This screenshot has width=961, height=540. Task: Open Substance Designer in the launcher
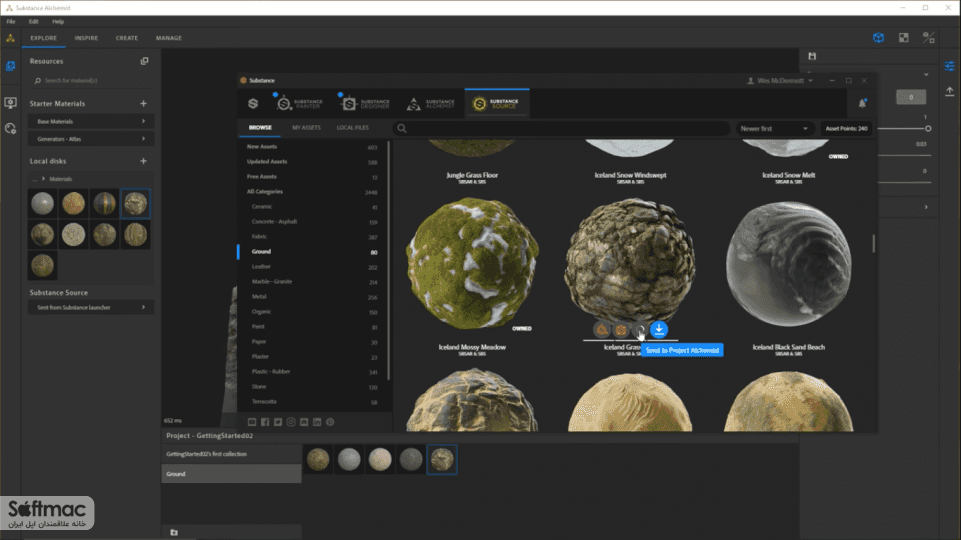click(365, 104)
